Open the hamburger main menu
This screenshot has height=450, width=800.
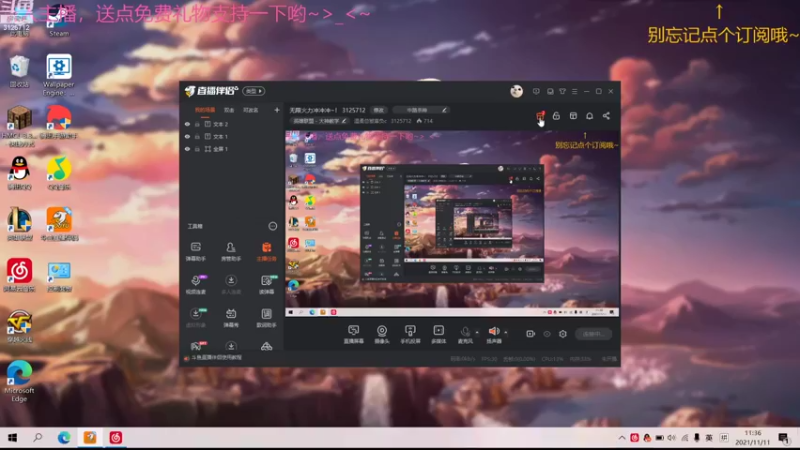pyautogui.click(x=574, y=91)
